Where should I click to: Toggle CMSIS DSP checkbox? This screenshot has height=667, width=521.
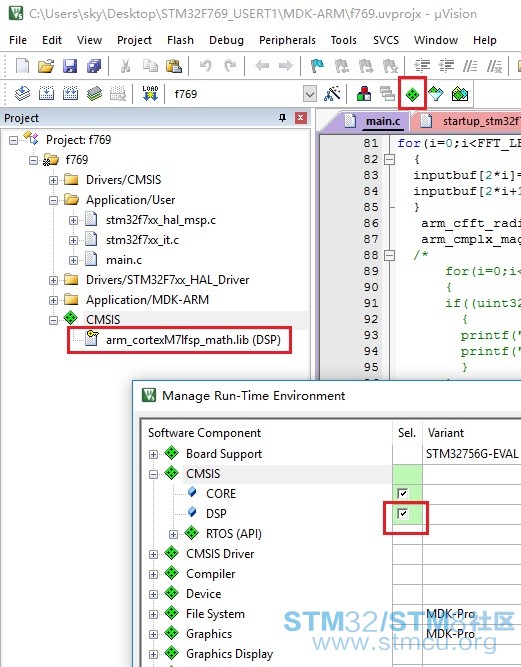pyautogui.click(x=402, y=513)
